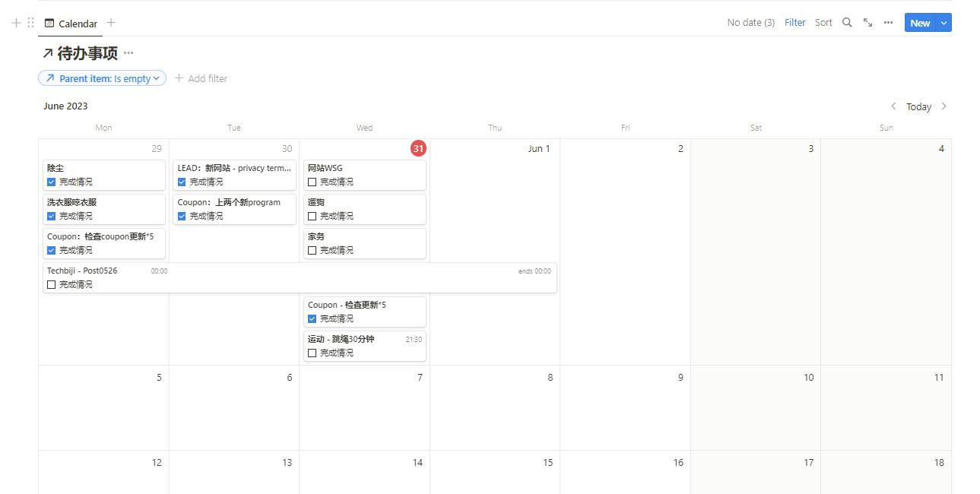Screen dimensions: 980x494
Task: Click the New button
Action: [x=920, y=23]
